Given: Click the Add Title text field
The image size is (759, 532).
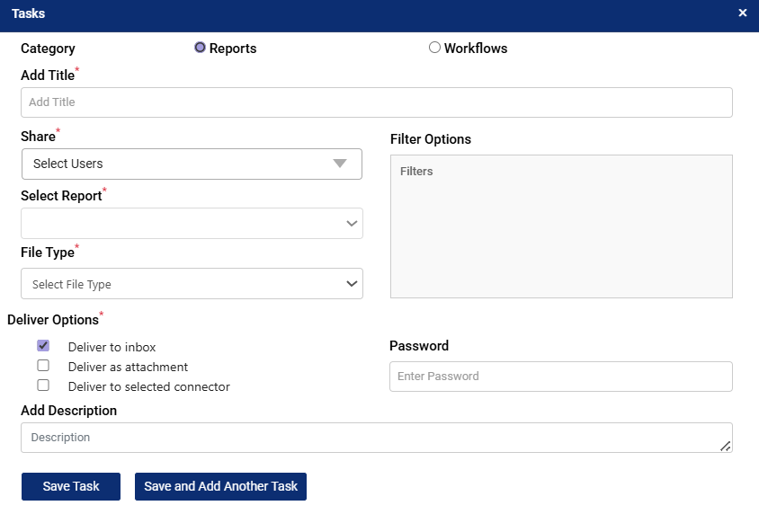Looking at the screenshot, I should 376,102.
